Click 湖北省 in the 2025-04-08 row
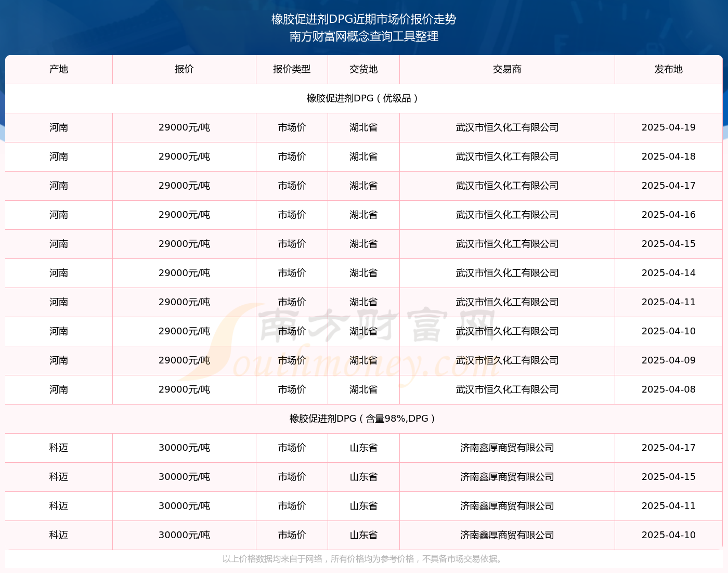 pos(363,389)
